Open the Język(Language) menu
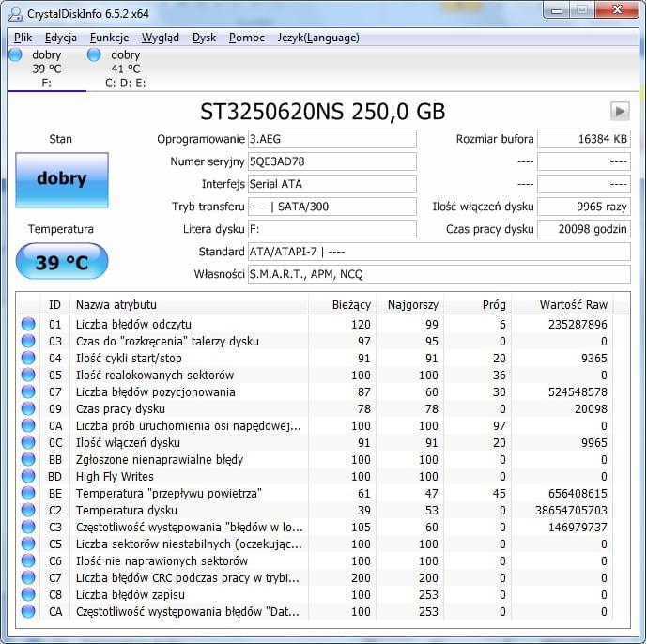 (x=318, y=38)
